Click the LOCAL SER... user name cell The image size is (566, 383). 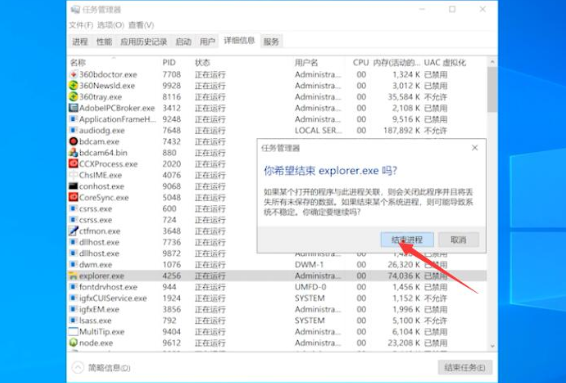(x=318, y=130)
